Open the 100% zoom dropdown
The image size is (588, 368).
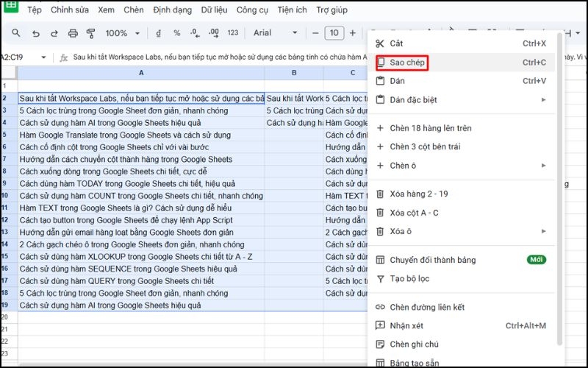(122, 33)
